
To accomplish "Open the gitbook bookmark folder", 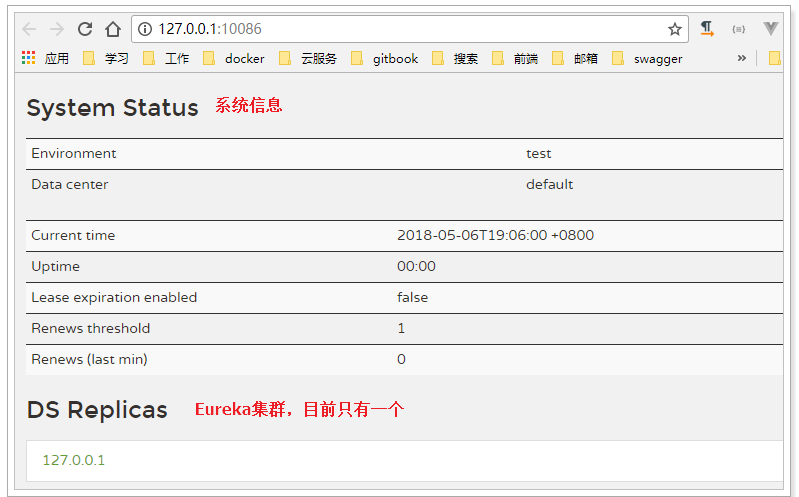I will click(385, 59).
